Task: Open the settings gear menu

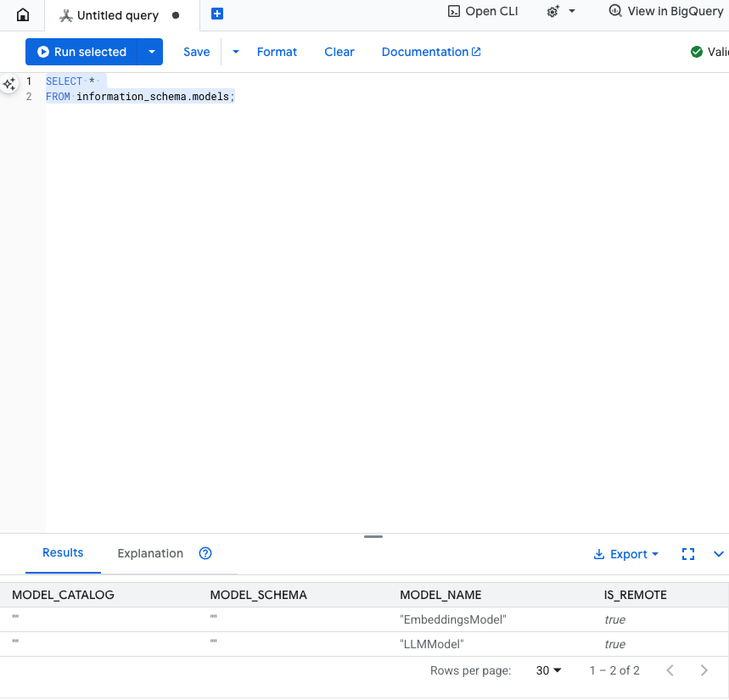Action: (x=561, y=12)
